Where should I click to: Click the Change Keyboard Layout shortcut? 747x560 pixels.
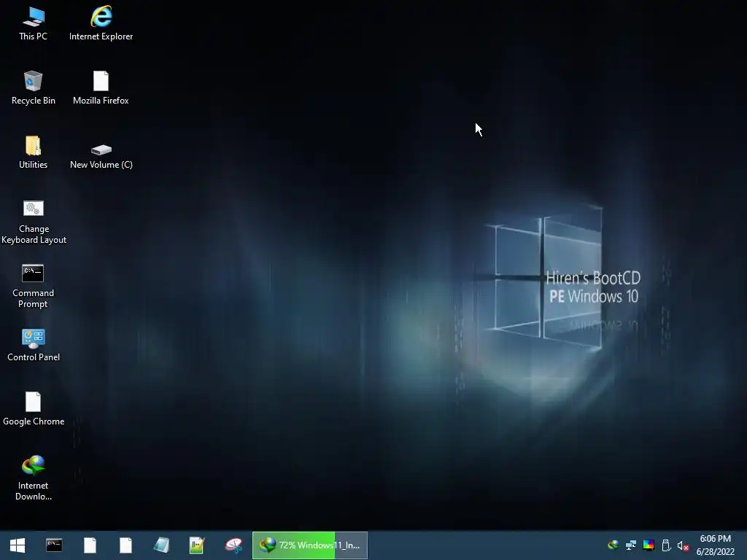pyautogui.click(x=34, y=222)
